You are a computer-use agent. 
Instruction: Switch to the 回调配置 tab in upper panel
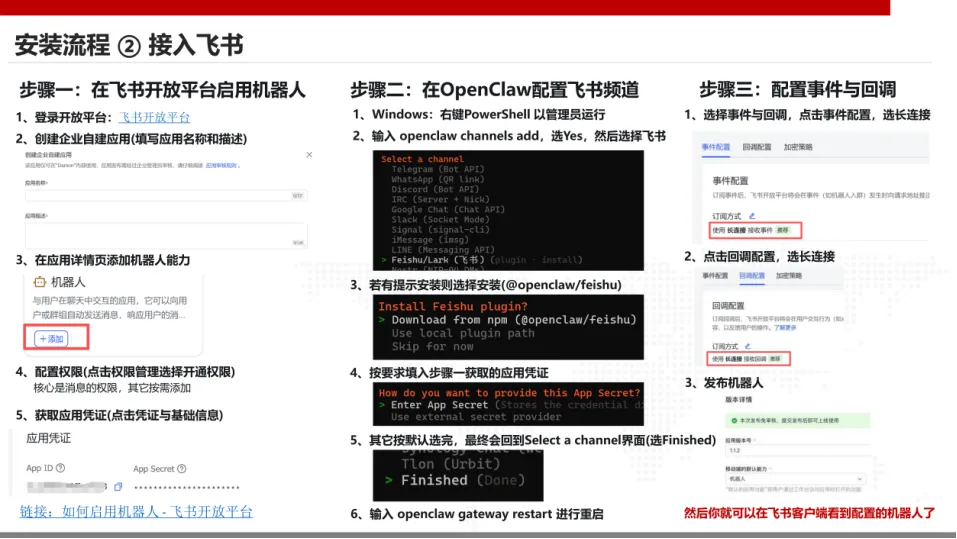point(757,147)
